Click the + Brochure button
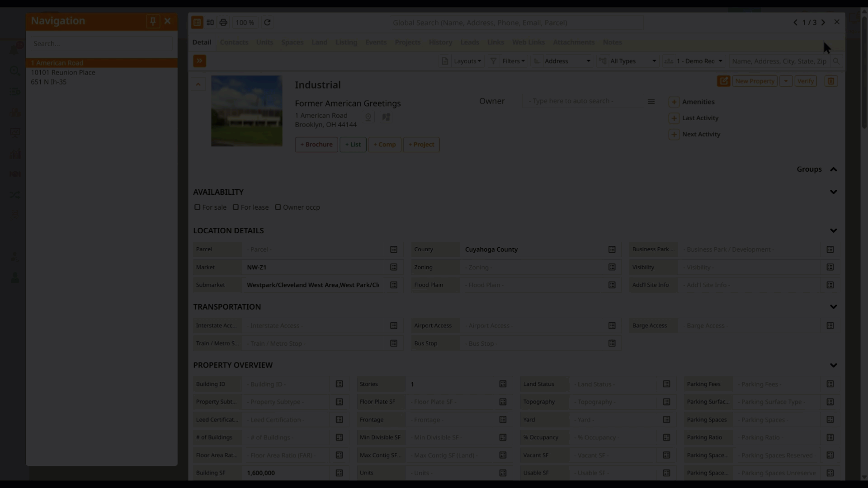This screenshot has height=488, width=868. [316, 145]
